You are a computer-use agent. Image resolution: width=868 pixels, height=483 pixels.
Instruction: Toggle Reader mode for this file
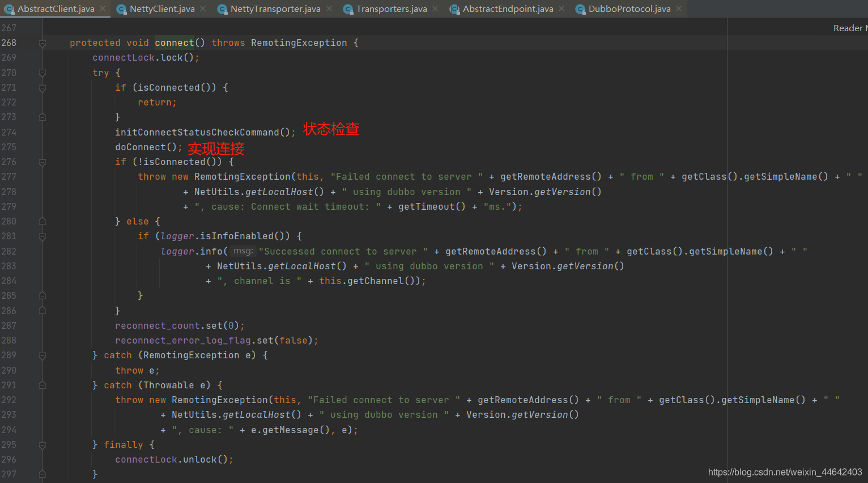(x=850, y=28)
